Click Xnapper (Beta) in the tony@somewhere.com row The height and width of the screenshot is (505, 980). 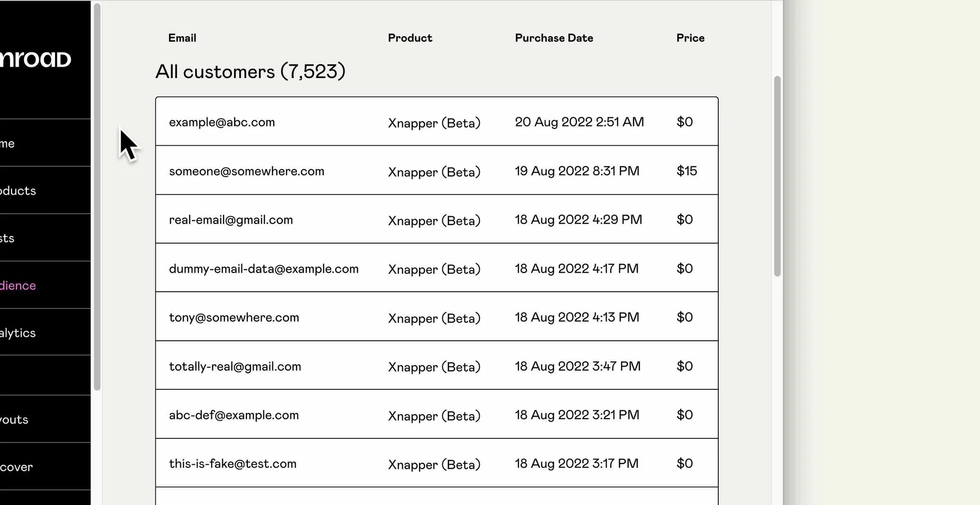coord(434,318)
